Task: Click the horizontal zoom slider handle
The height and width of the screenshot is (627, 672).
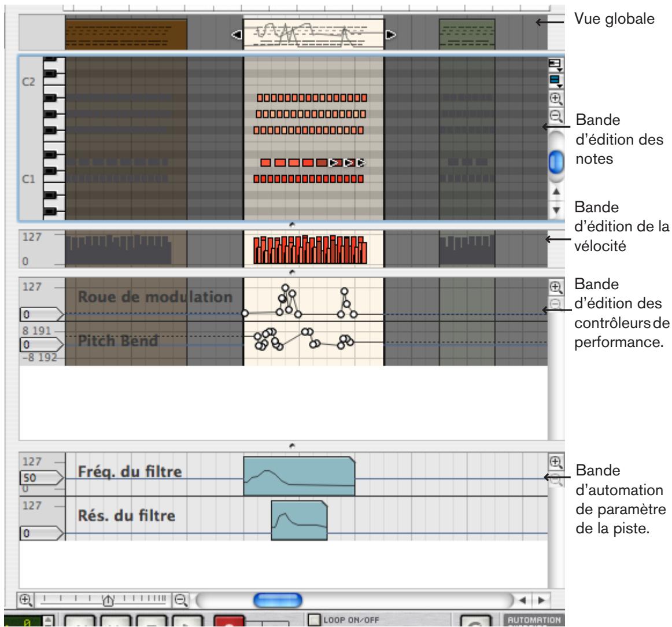Action: click(108, 601)
